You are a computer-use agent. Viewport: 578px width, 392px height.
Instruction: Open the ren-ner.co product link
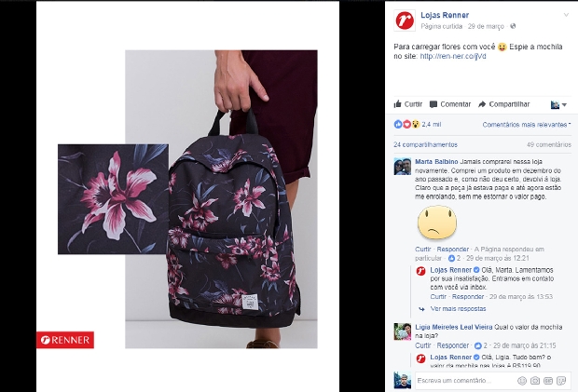point(453,56)
